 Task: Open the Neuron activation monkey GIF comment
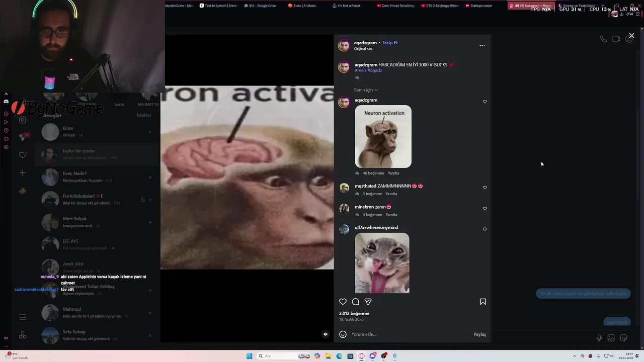(x=383, y=136)
